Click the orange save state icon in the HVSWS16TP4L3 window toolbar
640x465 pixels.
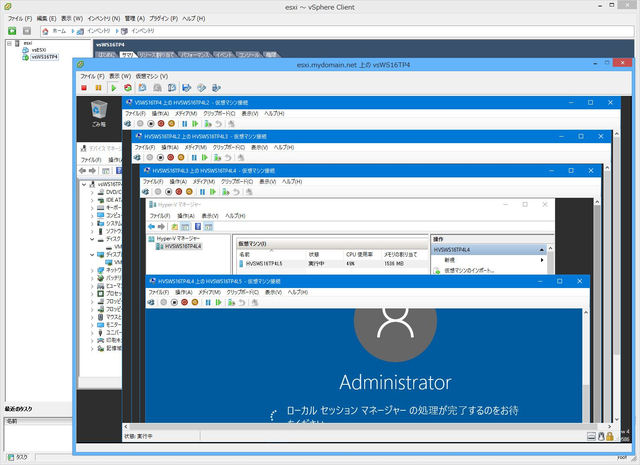point(181,158)
